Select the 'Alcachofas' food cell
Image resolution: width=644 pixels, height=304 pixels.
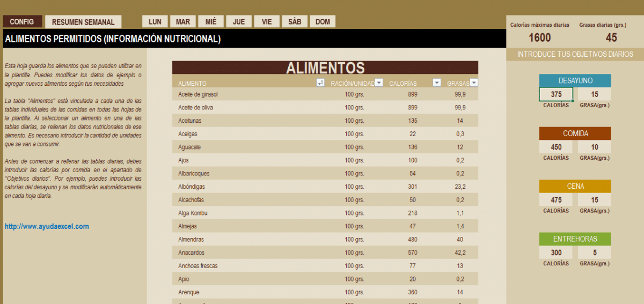click(191, 199)
